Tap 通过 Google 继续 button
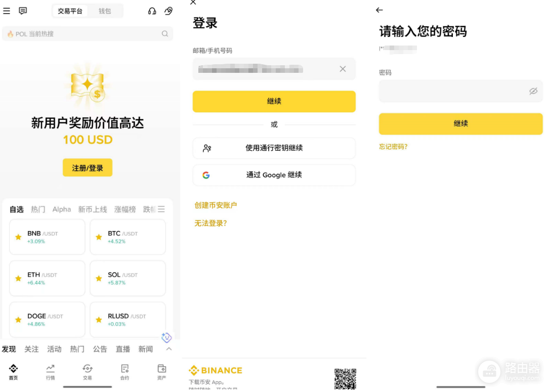The width and height of the screenshot is (549, 392). click(x=274, y=175)
